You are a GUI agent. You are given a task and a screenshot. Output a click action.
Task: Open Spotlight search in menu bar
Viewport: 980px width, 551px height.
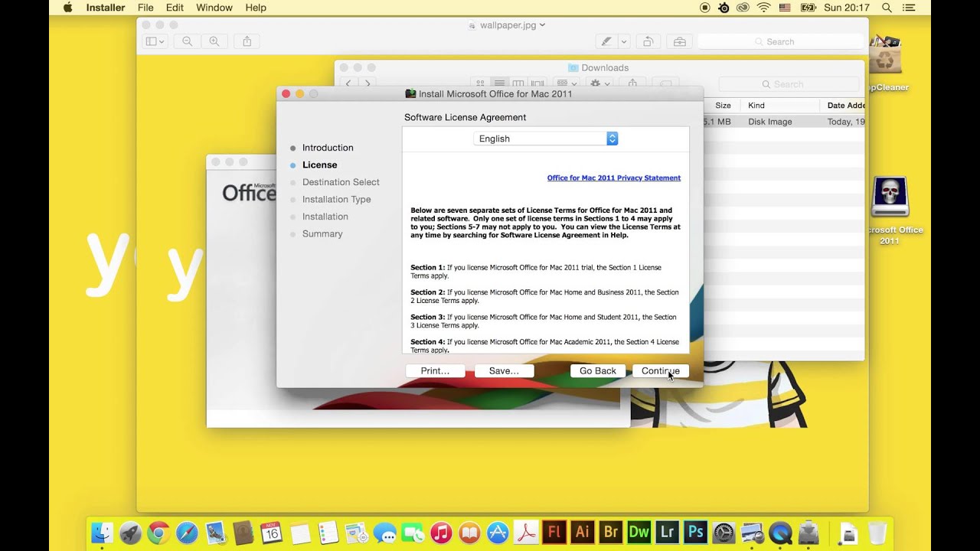point(887,8)
